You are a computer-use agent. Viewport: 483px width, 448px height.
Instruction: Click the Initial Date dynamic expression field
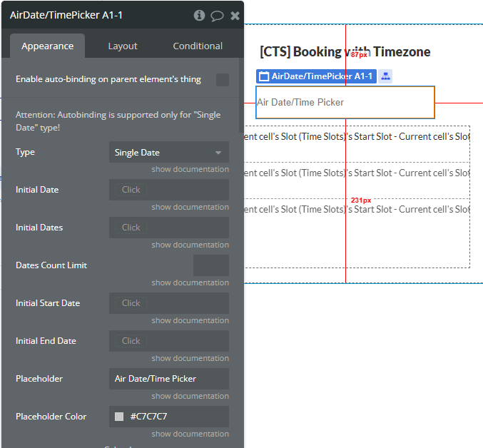pos(169,190)
